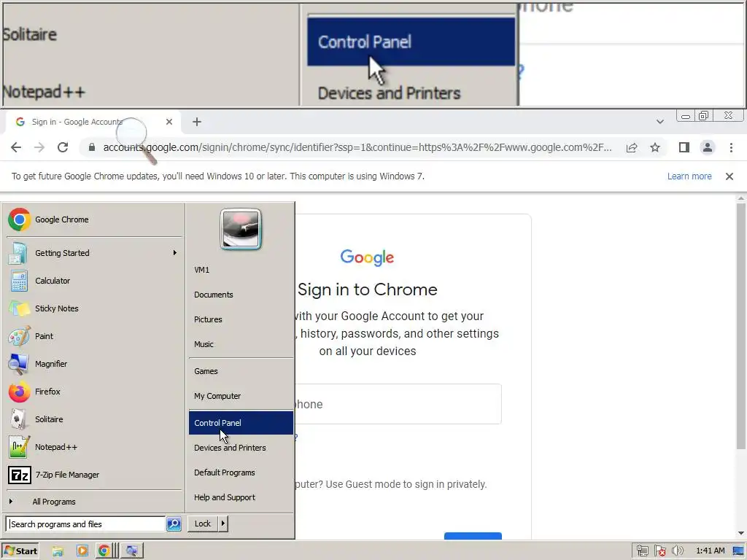Expand All Programs list

point(94,502)
